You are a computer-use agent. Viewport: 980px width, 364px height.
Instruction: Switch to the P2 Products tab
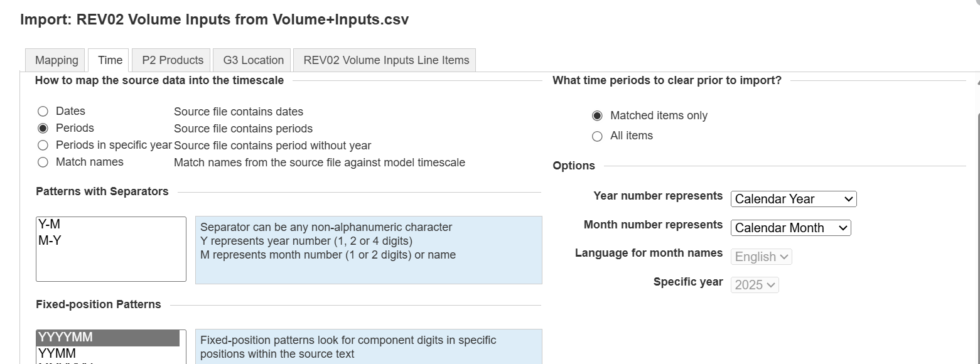[x=173, y=60]
